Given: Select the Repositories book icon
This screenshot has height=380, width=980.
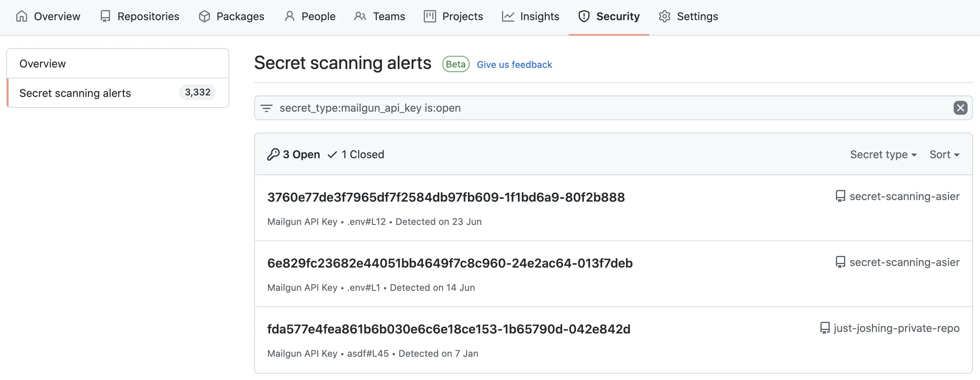Looking at the screenshot, I should pyautogui.click(x=105, y=16).
